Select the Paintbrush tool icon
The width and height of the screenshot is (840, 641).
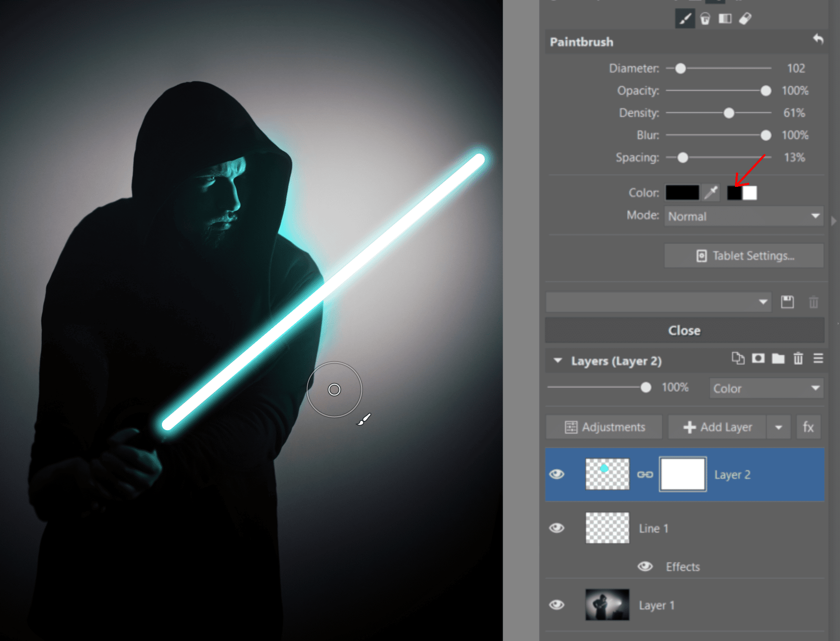685,19
